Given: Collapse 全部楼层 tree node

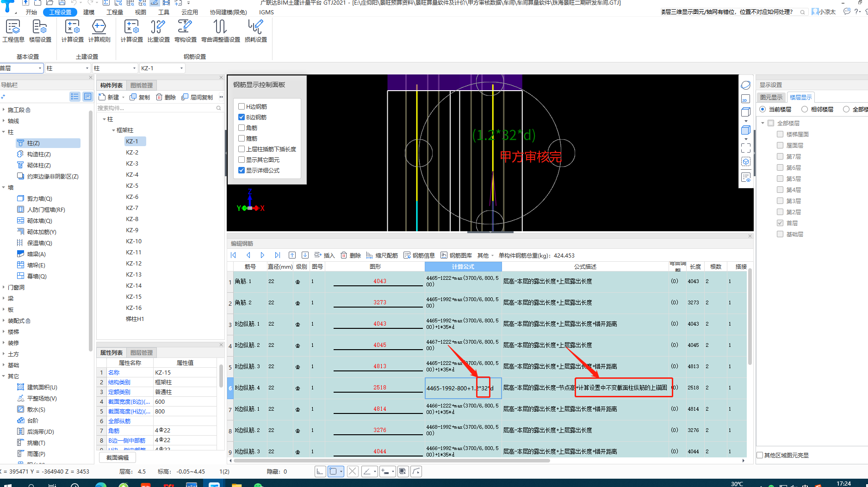Looking at the screenshot, I should click(x=763, y=123).
